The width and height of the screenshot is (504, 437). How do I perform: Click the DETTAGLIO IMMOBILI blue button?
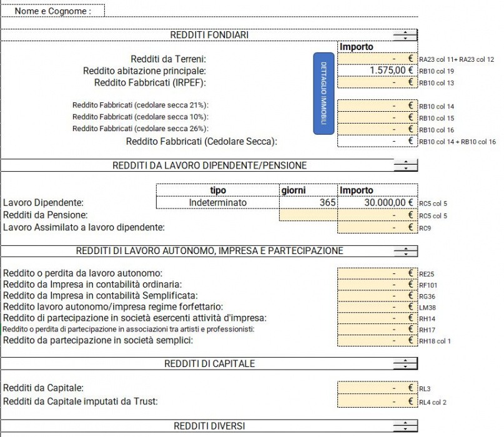[324, 94]
